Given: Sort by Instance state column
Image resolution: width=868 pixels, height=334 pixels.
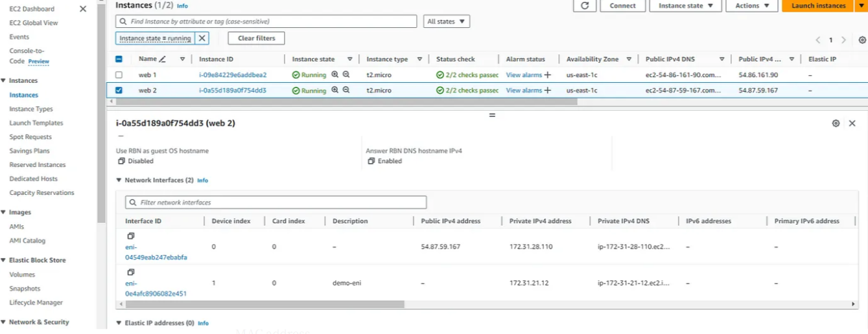Looking at the screenshot, I should point(350,59).
